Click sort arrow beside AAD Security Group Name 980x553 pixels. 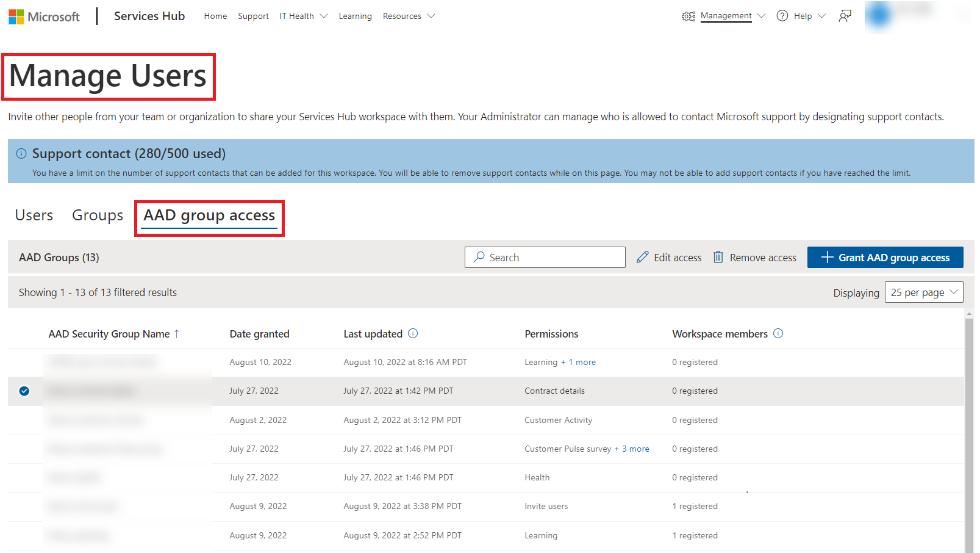177,333
